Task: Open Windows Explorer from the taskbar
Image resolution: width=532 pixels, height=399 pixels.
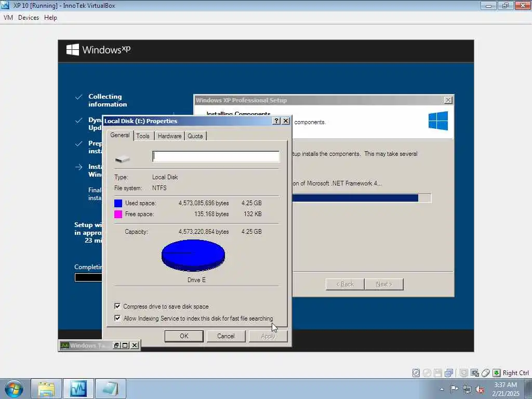Action: tap(46, 389)
